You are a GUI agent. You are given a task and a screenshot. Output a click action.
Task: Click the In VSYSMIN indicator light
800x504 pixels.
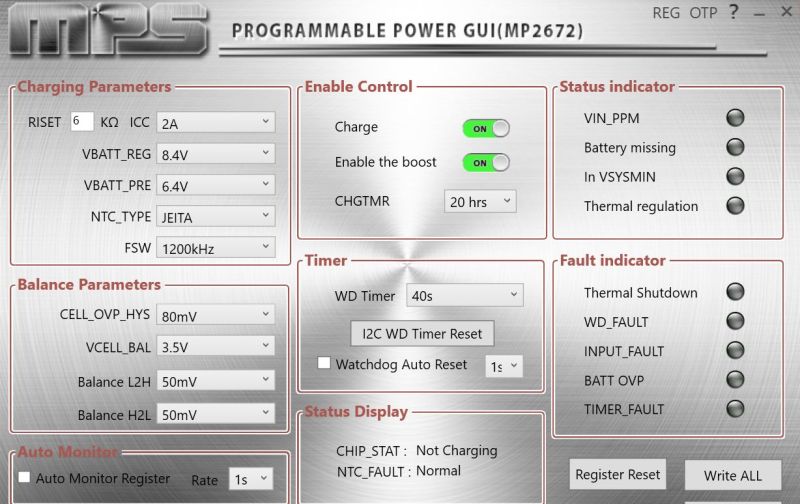click(x=735, y=177)
